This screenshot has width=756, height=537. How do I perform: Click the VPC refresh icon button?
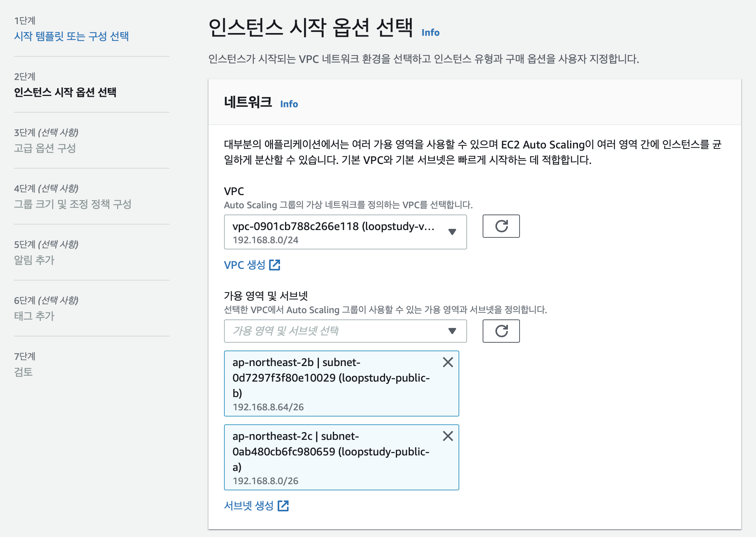[501, 226]
